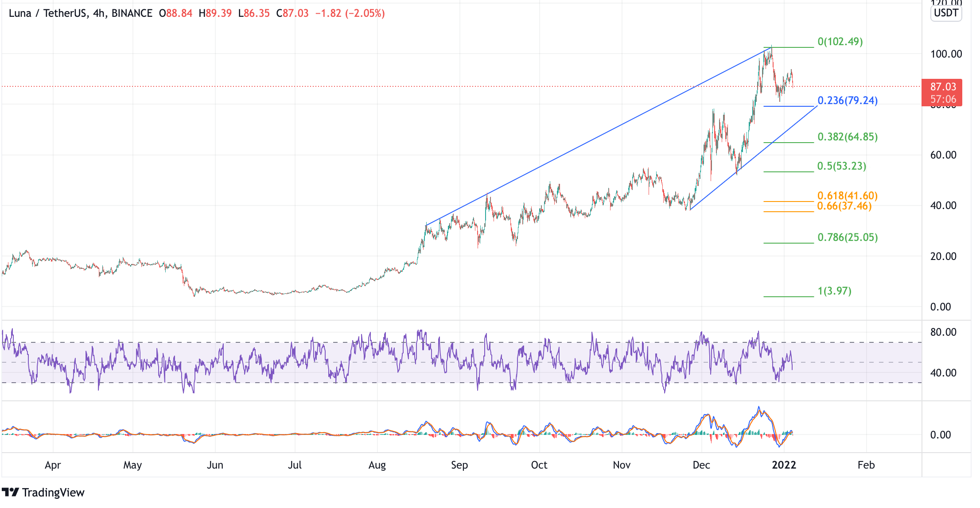Click the Sep label on the time axis
Image resolution: width=980 pixels, height=508 pixels.
click(x=459, y=465)
